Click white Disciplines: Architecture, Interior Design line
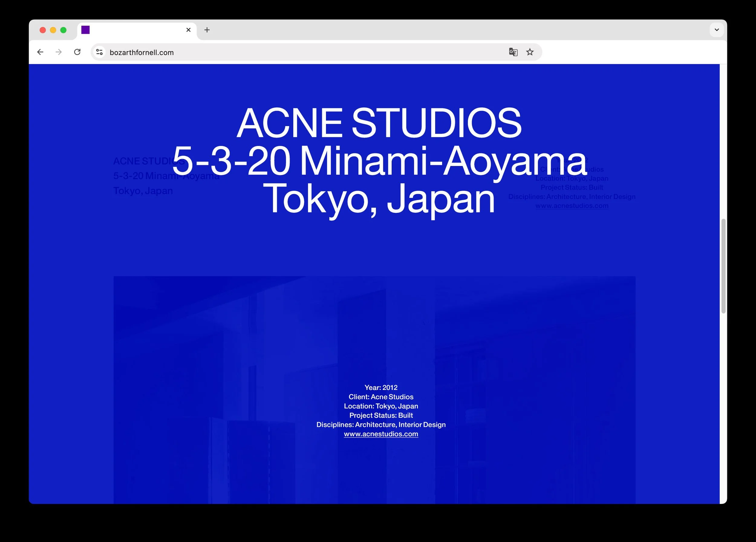 click(381, 424)
